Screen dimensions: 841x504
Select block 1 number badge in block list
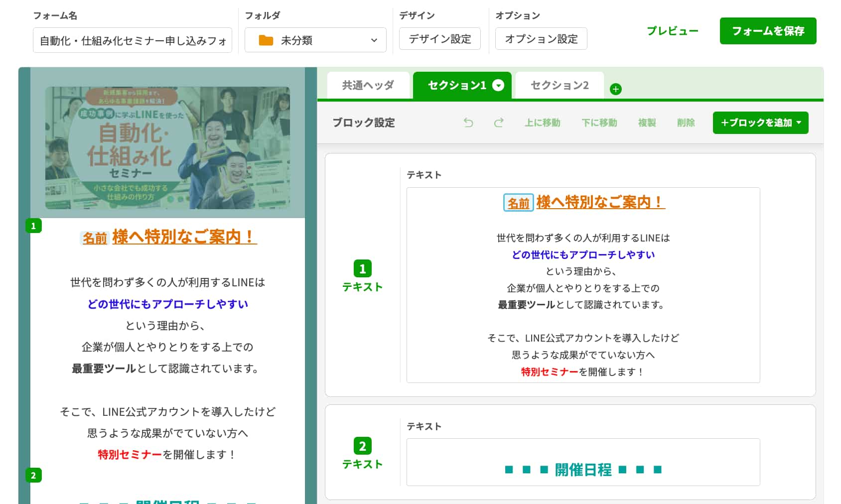[x=362, y=269]
